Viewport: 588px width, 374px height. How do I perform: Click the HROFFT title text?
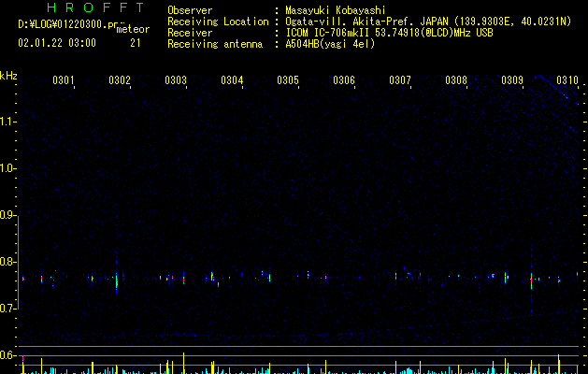(95, 7)
